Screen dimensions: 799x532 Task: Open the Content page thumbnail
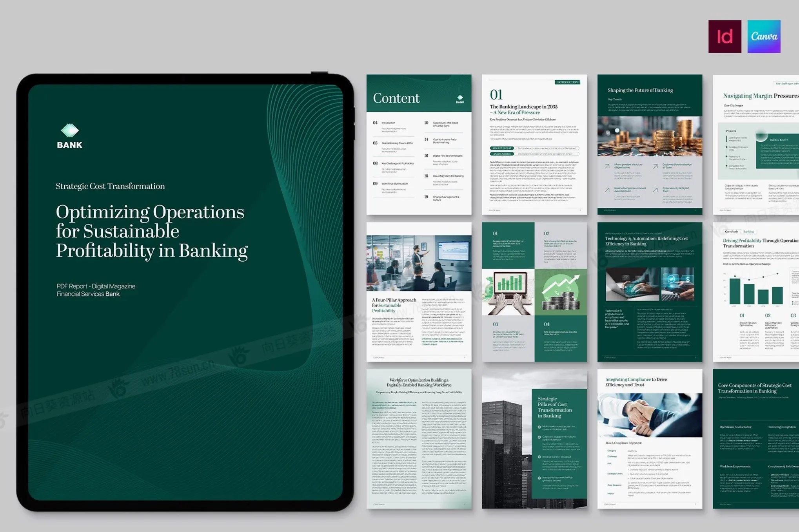pos(419,165)
